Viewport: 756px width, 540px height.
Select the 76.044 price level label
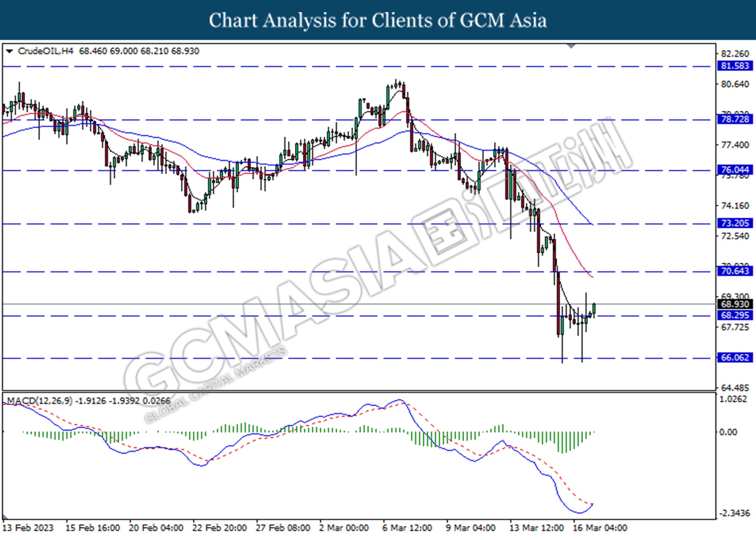click(735, 170)
